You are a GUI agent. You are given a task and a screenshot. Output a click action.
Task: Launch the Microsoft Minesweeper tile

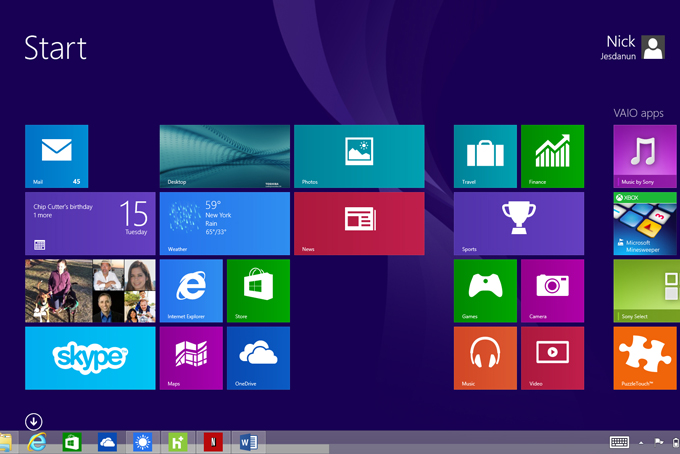645,223
